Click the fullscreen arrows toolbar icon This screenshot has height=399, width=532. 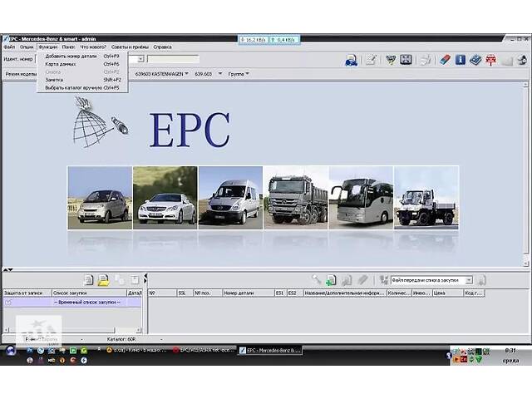[406, 60]
